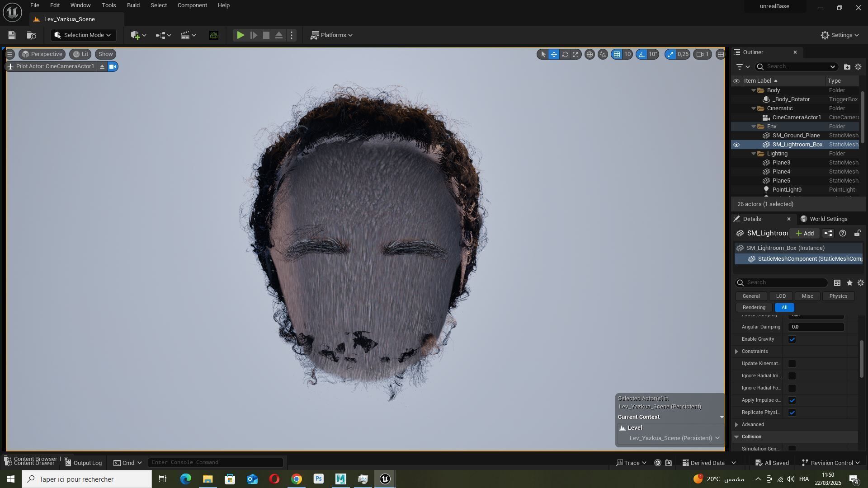868x488 pixels.
Task: Change the Perspective view mode
Action: pos(42,54)
